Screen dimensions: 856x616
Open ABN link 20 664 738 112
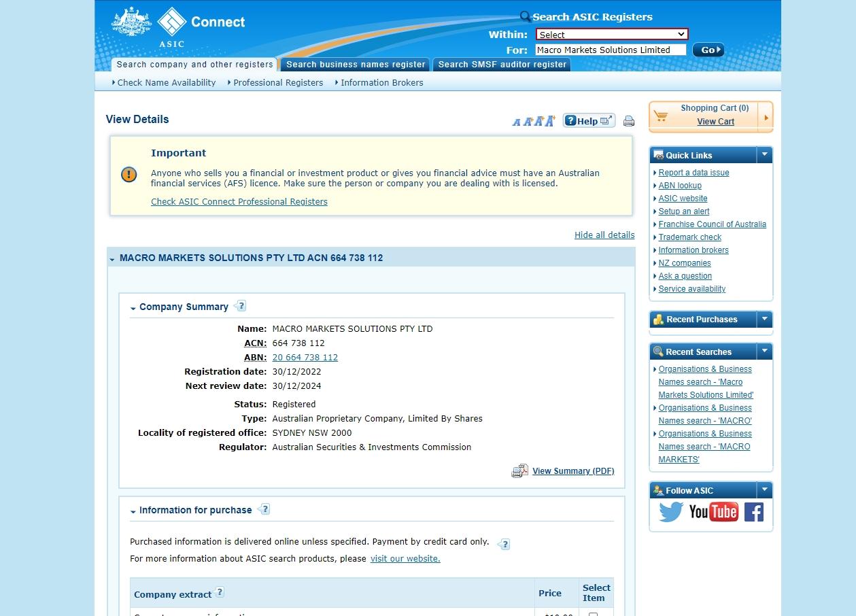coord(305,357)
